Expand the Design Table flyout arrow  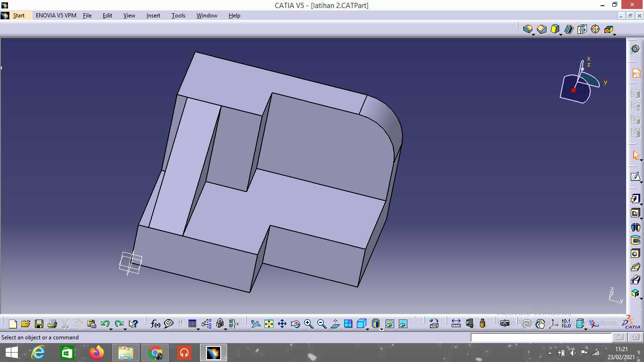198,329
